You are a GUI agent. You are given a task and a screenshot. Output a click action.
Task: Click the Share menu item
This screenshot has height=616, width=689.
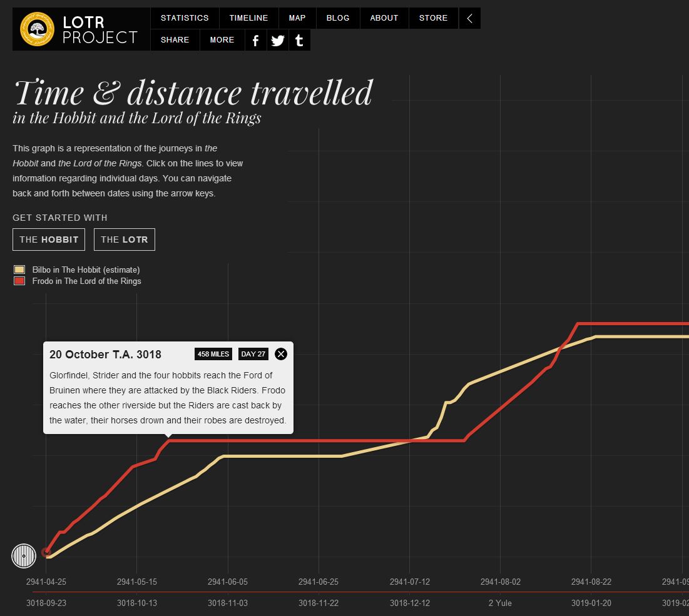point(175,40)
